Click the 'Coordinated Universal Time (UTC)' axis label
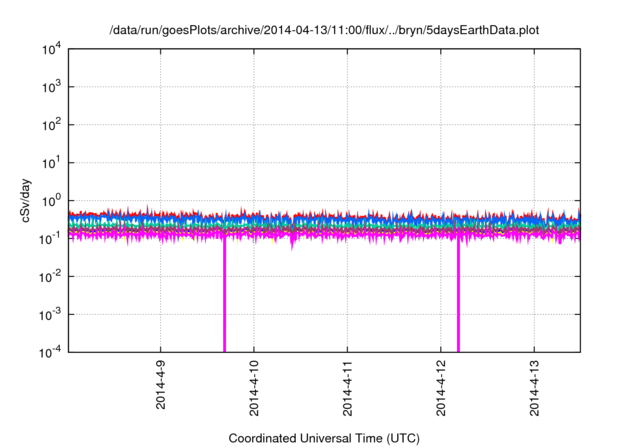The width and height of the screenshot is (640, 448). 324,438
